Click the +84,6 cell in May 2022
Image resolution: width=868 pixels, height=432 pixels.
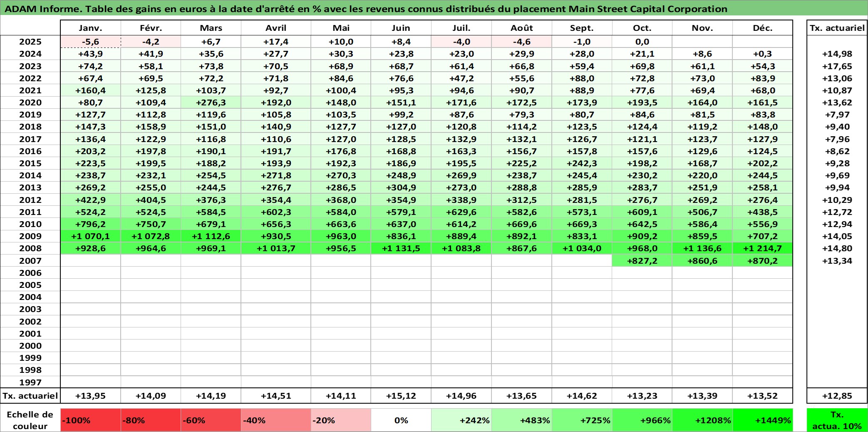pyautogui.click(x=341, y=78)
